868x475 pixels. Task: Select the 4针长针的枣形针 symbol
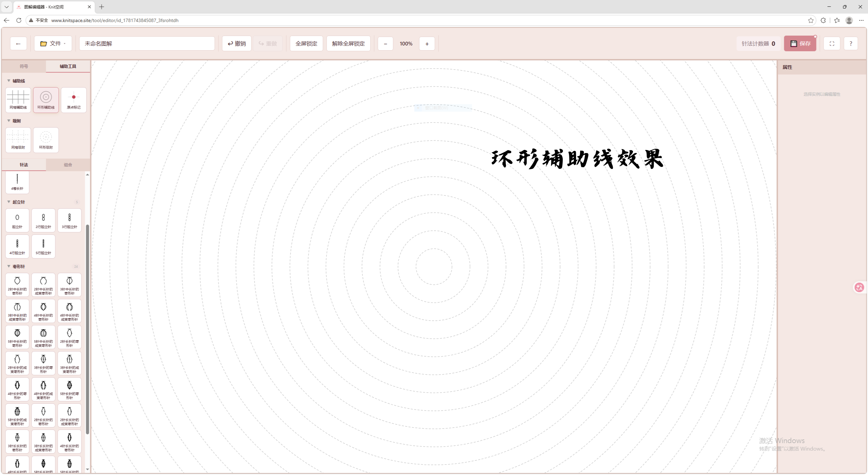17,389
